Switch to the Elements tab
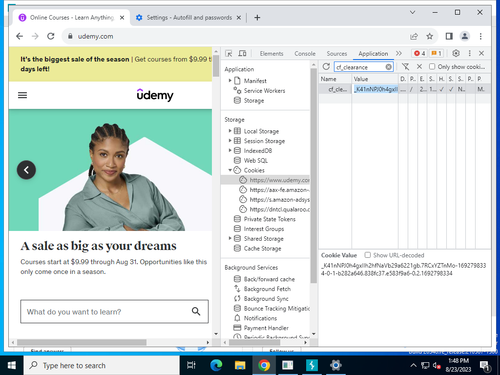 (271, 53)
